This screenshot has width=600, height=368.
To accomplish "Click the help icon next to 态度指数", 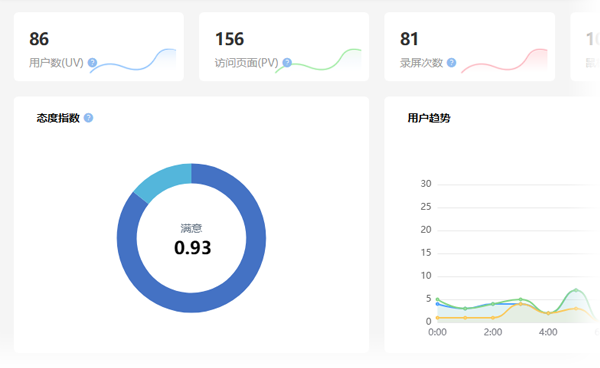I will click(x=88, y=118).
